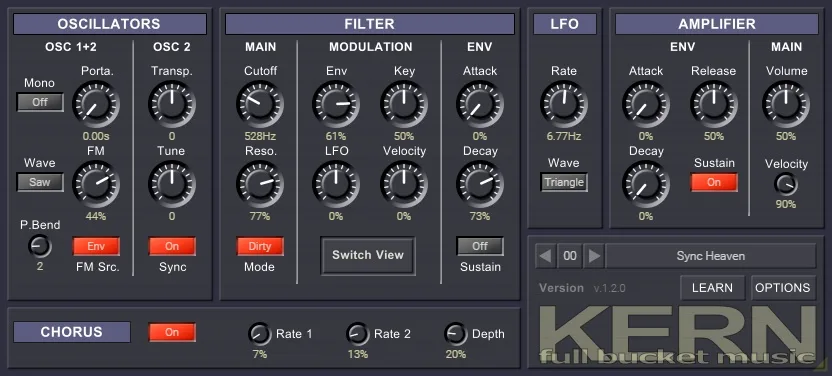
Task: Click the filter envelope Attack knob
Action: click(x=480, y=104)
